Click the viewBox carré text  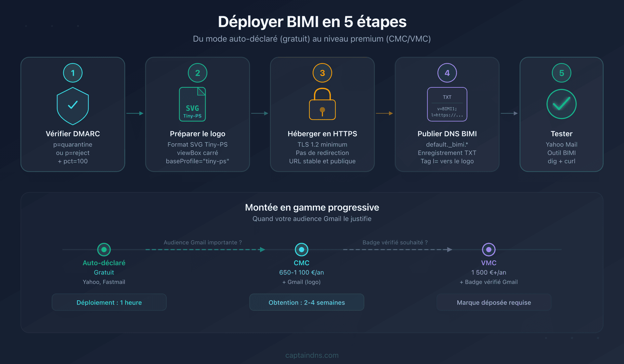(x=198, y=153)
